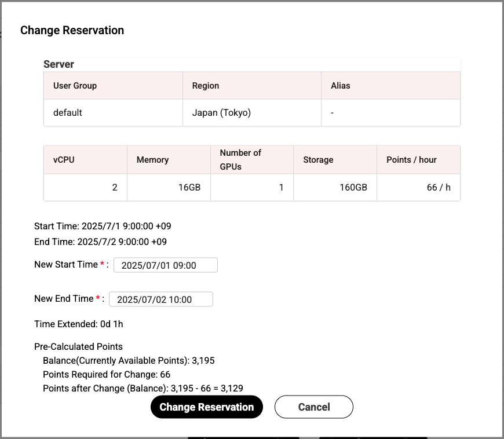The width and height of the screenshot is (504, 439).
Task: Select the Points Required for Change line
Action: pos(107,375)
